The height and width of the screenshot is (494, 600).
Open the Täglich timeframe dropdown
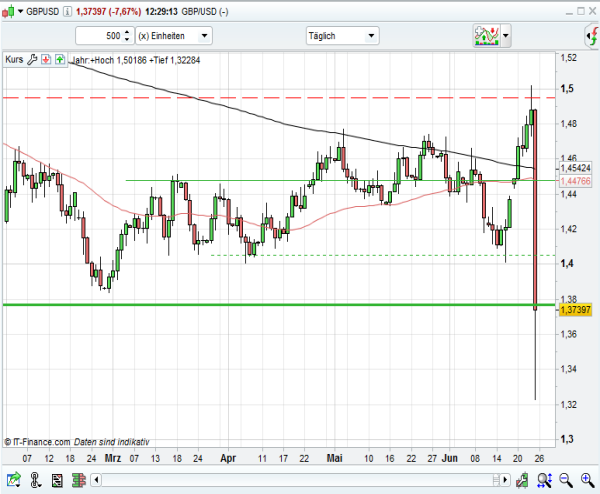tap(342, 36)
